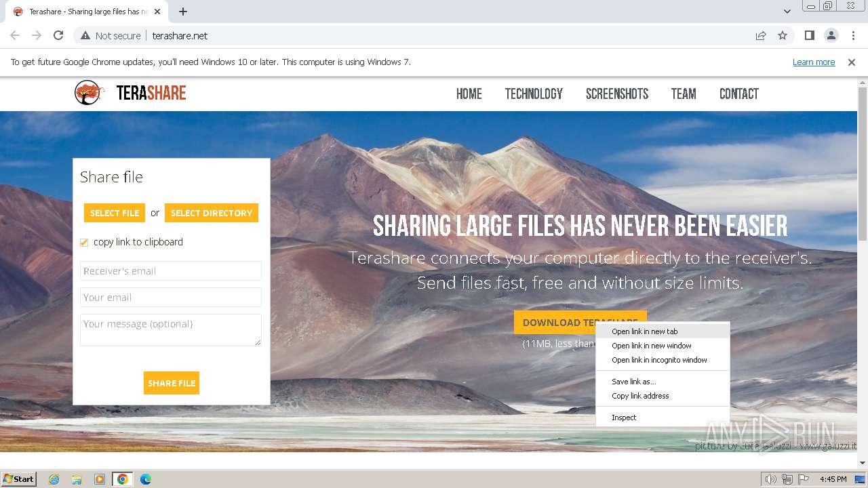Click the SELECT FILE button
The width and height of the screenshot is (868, 488).
115,213
